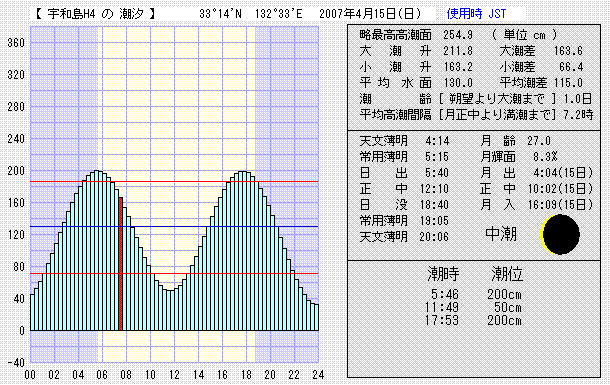Image resolution: width=610 pixels, height=385 pixels.
Task: Click the 日没 time 18:40
Action: 434,205
